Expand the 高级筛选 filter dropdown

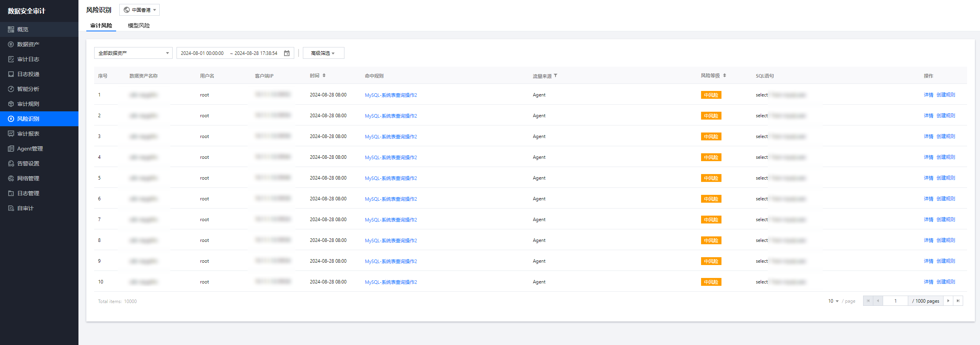point(323,53)
